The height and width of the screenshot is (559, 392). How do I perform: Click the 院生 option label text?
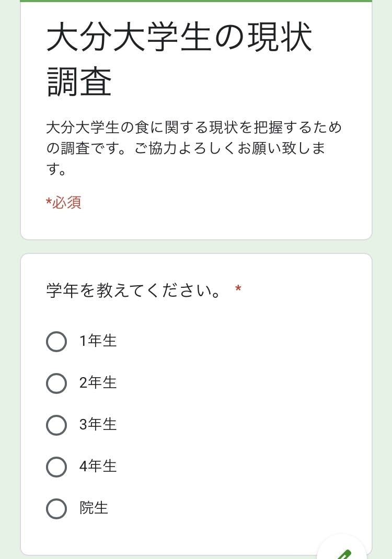[94, 508]
